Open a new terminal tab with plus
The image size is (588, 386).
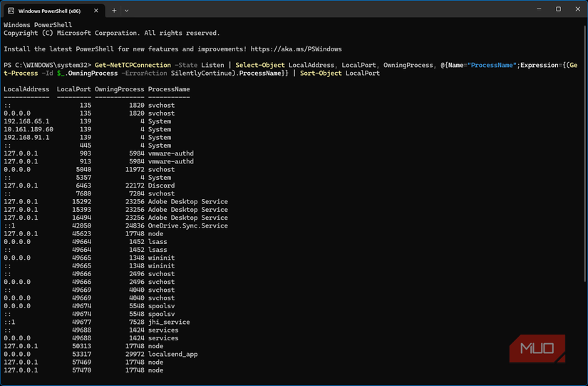(x=114, y=11)
